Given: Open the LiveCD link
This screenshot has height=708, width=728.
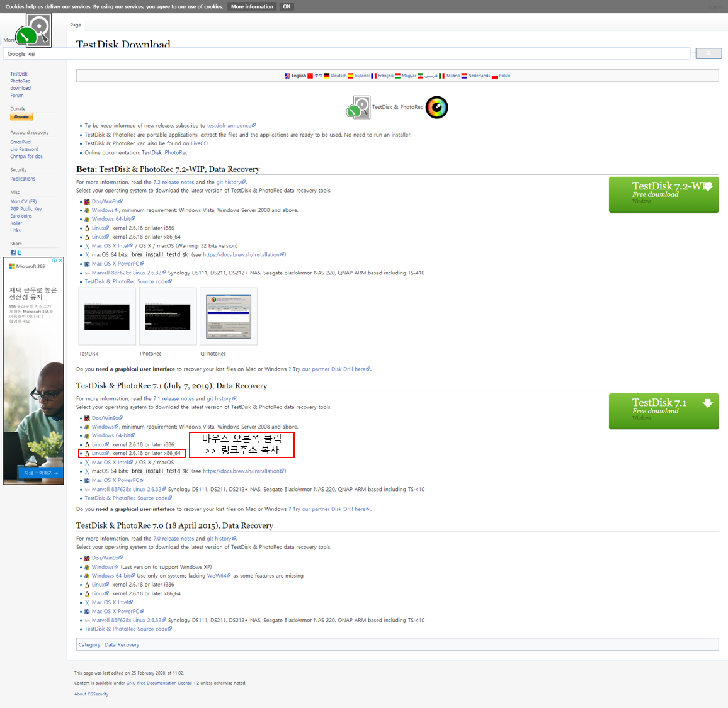Looking at the screenshot, I should pos(199,144).
